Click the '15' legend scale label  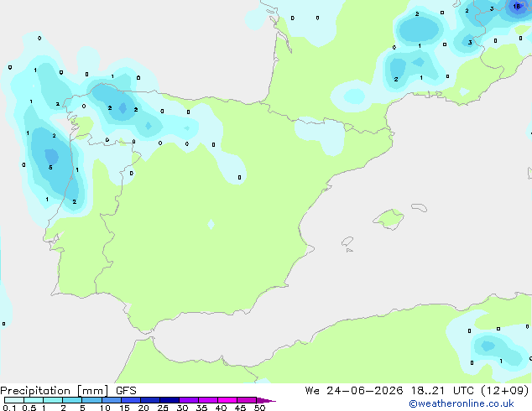pos(124,408)
